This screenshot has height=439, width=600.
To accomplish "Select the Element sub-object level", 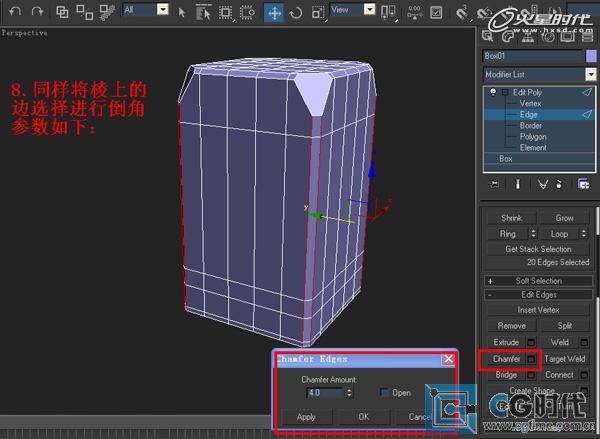I will click(x=533, y=147).
